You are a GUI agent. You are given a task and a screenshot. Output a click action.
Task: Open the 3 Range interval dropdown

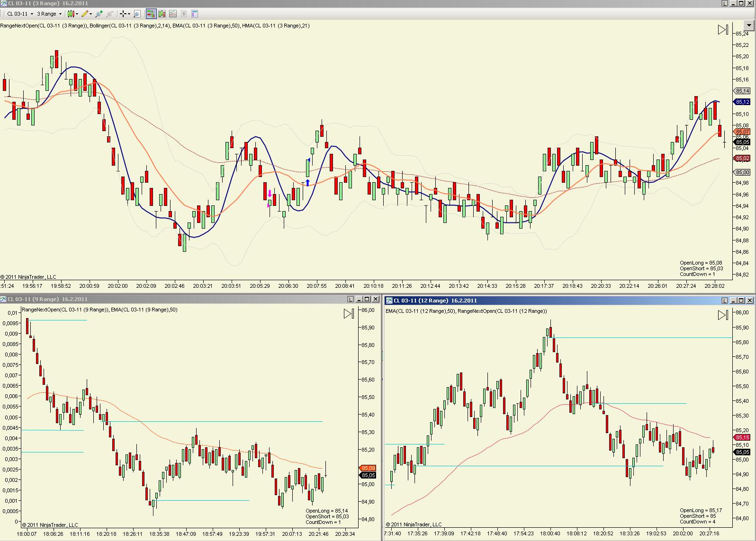click(49, 14)
